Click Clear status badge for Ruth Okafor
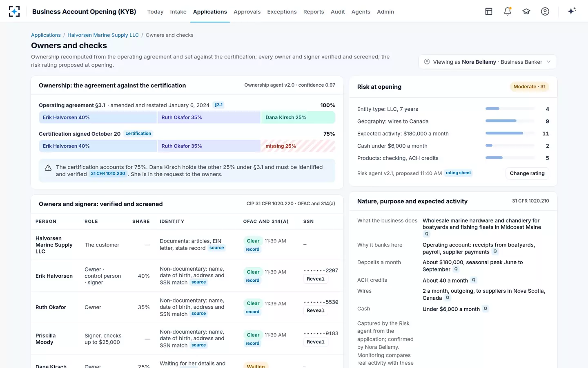The image size is (588, 368). pyautogui.click(x=253, y=303)
